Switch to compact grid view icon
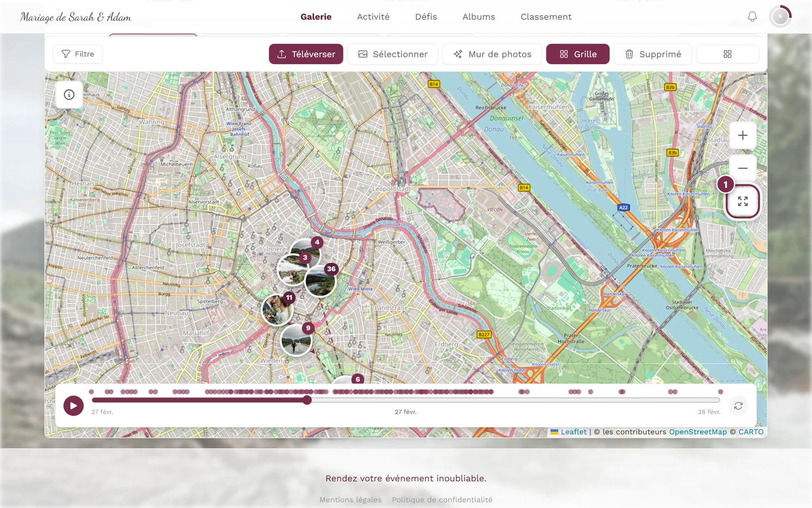The height and width of the screenshot is (508, 812). click(x=727, y=54)
